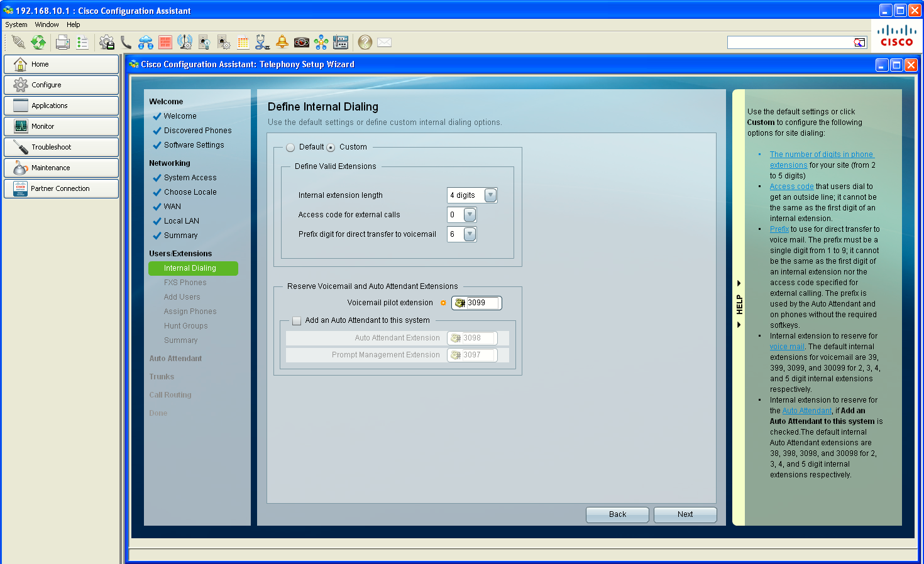The image size is (924, 564).
Task: Click the green Refresh arrows icon
Action: 38,42
